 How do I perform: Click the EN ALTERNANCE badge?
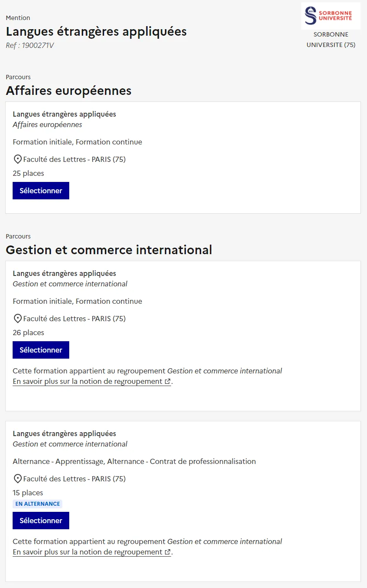click(37, 504)
